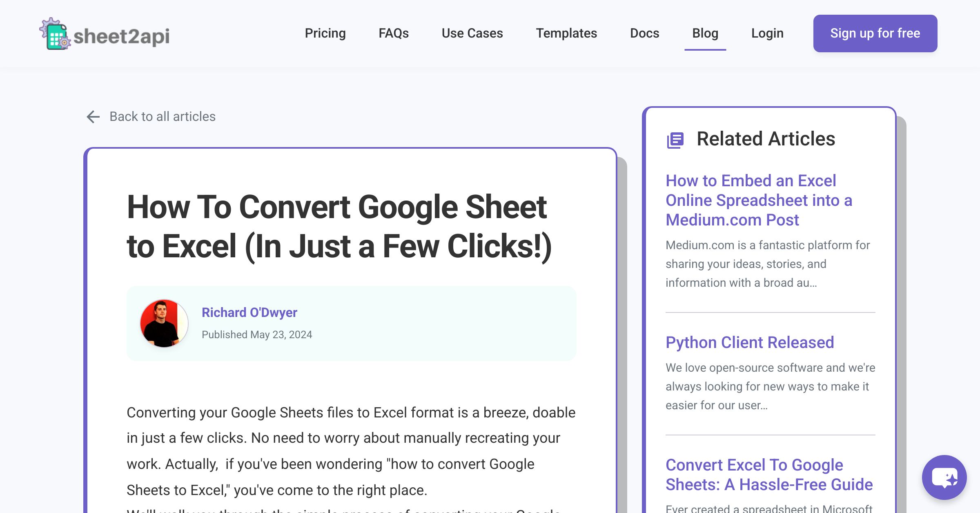Navigate to Templates
The width and height of the screenshot is (980, 513).
(566, 33)
